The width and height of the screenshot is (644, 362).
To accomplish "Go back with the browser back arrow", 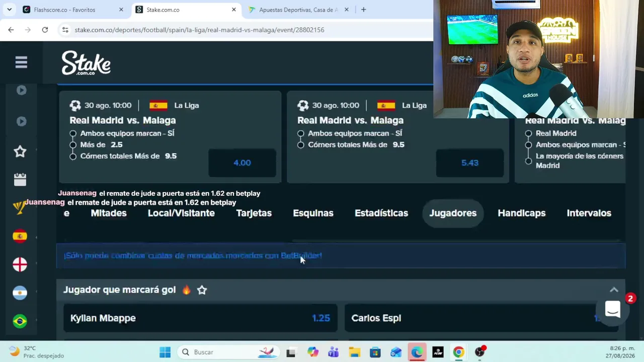I will pos(11,30).
